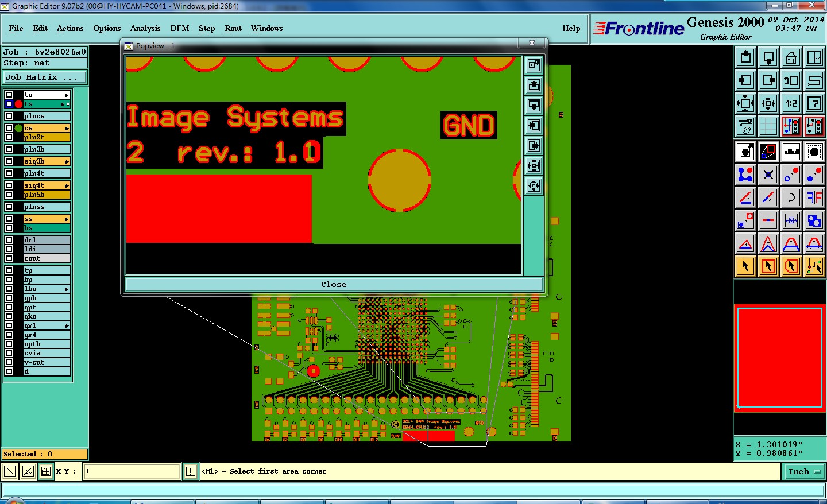Select the layer name sig4t

pos(47,185)
